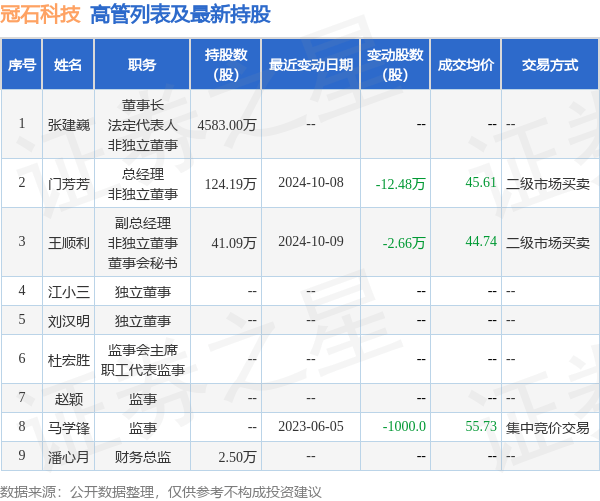Click the date 2024-10-08
Screen dimensions: 600x501
(x=311, y=183)
